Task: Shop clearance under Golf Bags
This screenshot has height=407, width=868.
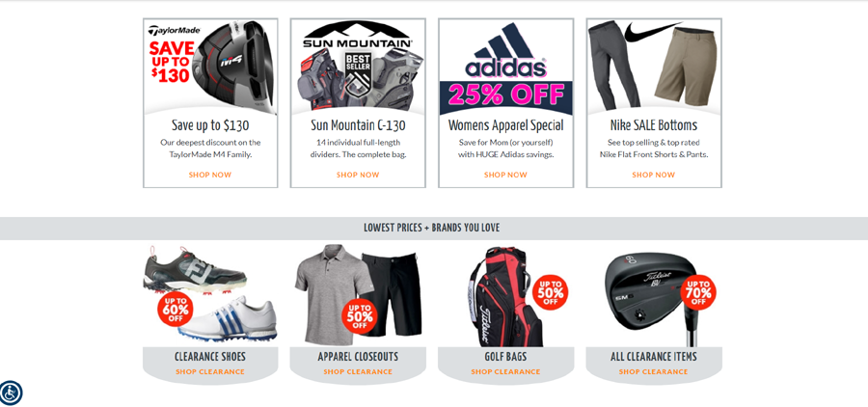Action: tap(505, 371)
